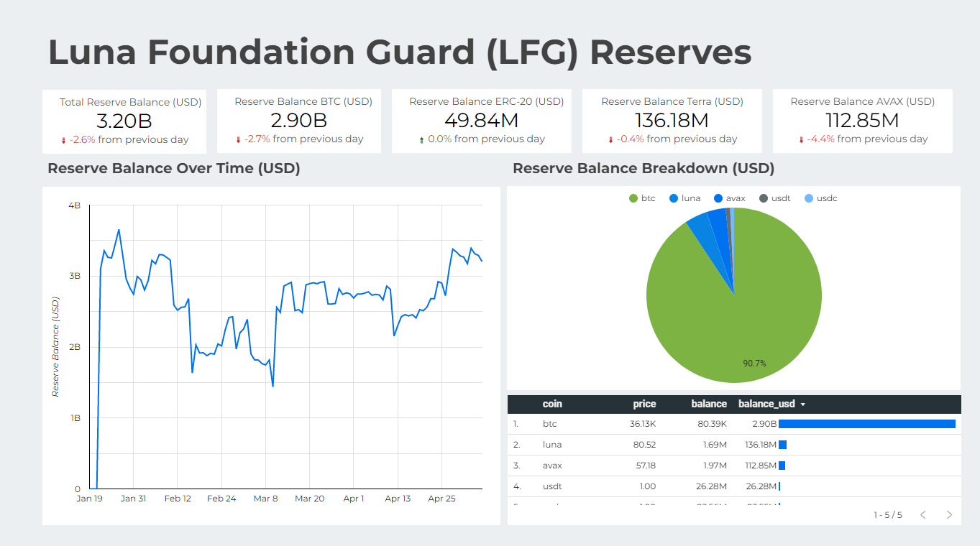Click the Reserve Balance Over Time (USD) heading
This screenshot has height=546, width=980.
(174, 168)
